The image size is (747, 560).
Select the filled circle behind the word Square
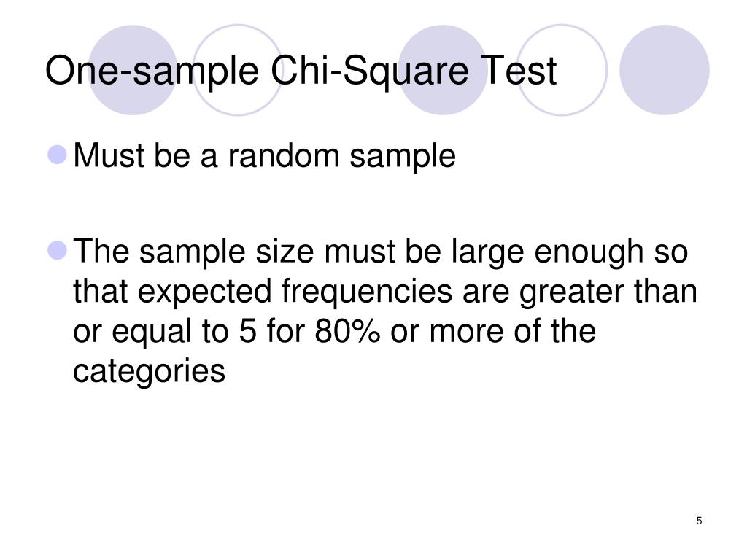443,70
